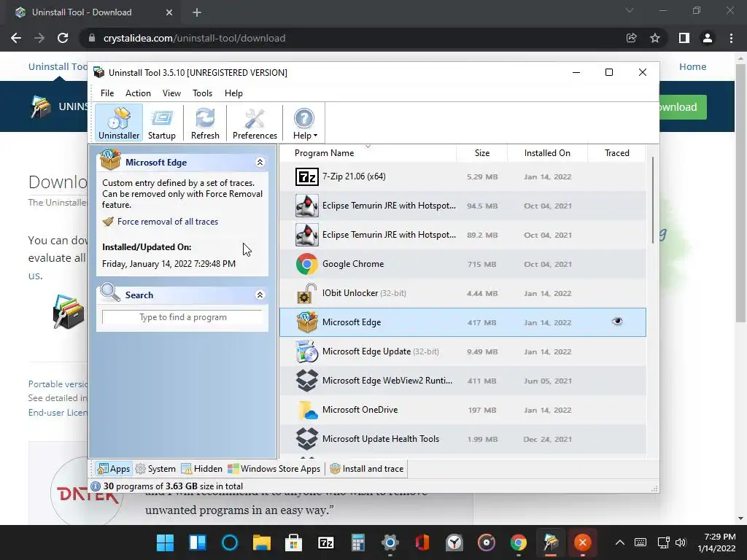Image resolution: width=747 pixels, height=560 pixels.
Task: Open the File menu
Action: 107,93
